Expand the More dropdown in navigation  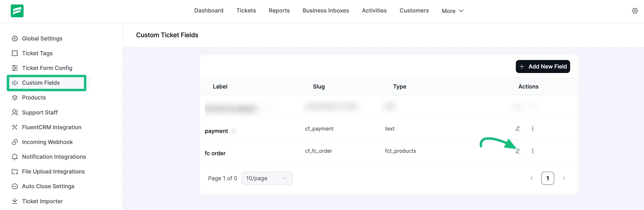click(x=452, y=11)
